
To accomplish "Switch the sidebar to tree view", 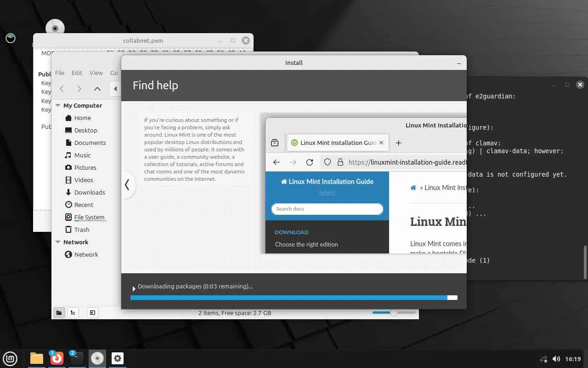I will tap(73, 313).
